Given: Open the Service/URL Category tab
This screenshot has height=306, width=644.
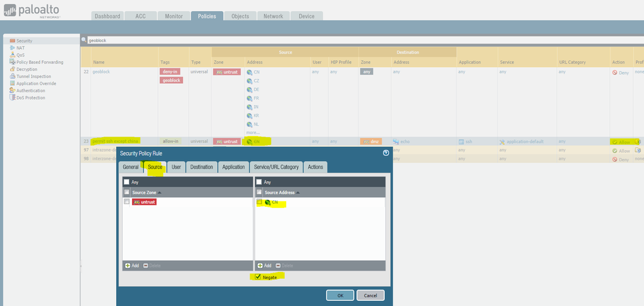Looking at the screenshot, I should pos(277,167).
